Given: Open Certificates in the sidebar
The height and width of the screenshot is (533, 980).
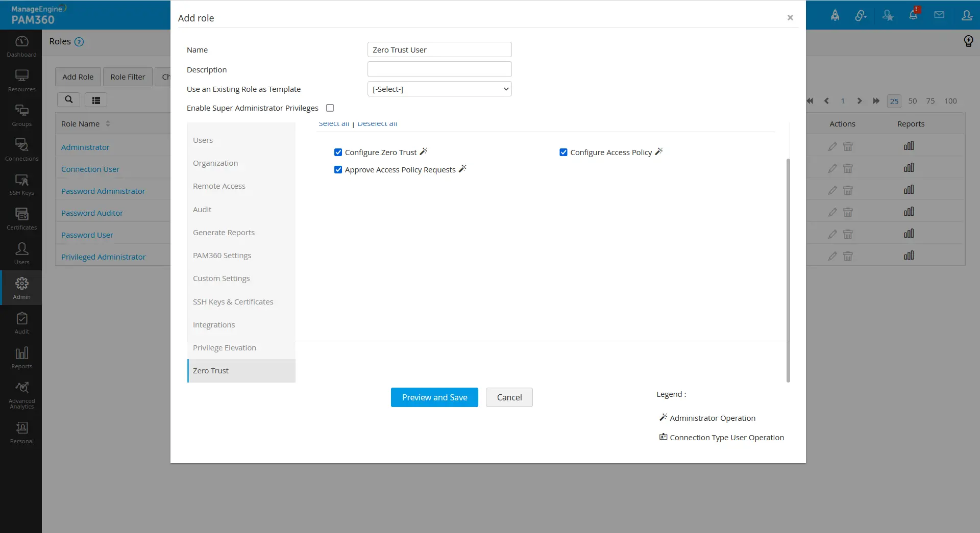Looking at the screenshot, I should tap(21, 219).
